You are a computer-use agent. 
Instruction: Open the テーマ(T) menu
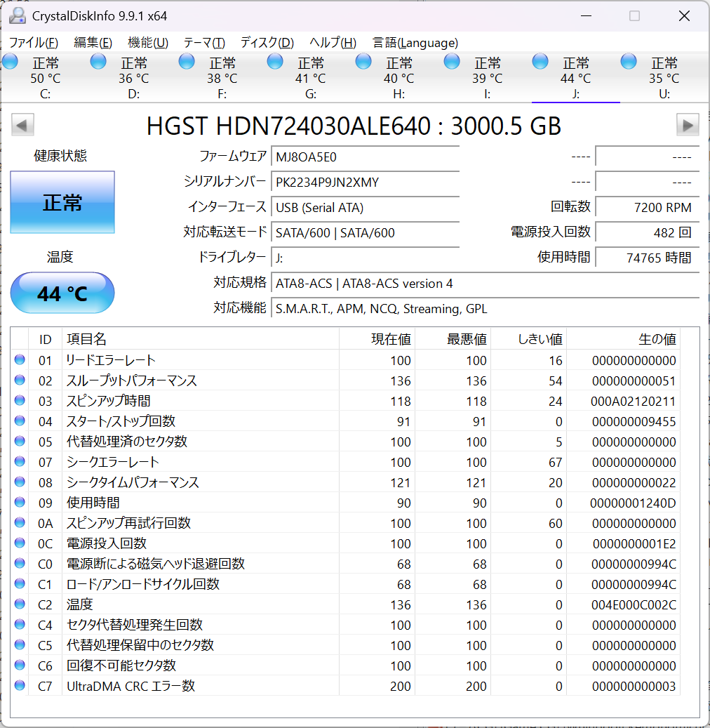[204, 43]
